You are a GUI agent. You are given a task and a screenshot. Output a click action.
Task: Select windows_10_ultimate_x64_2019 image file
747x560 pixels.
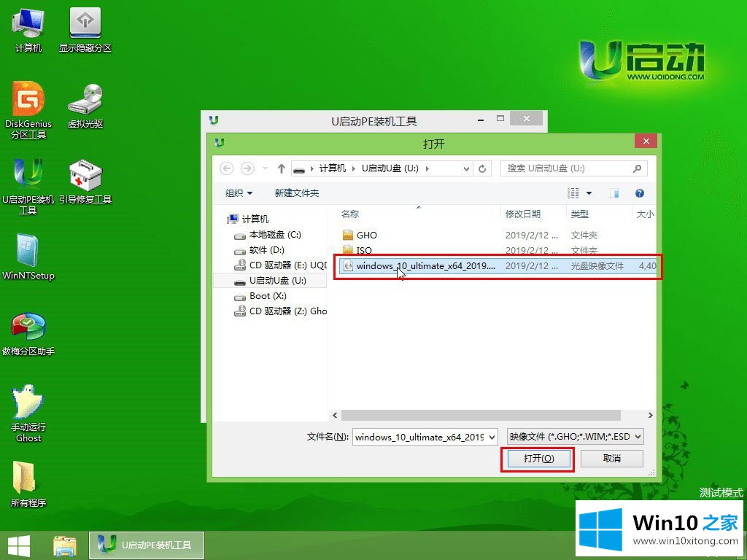[x=498, y=265]
